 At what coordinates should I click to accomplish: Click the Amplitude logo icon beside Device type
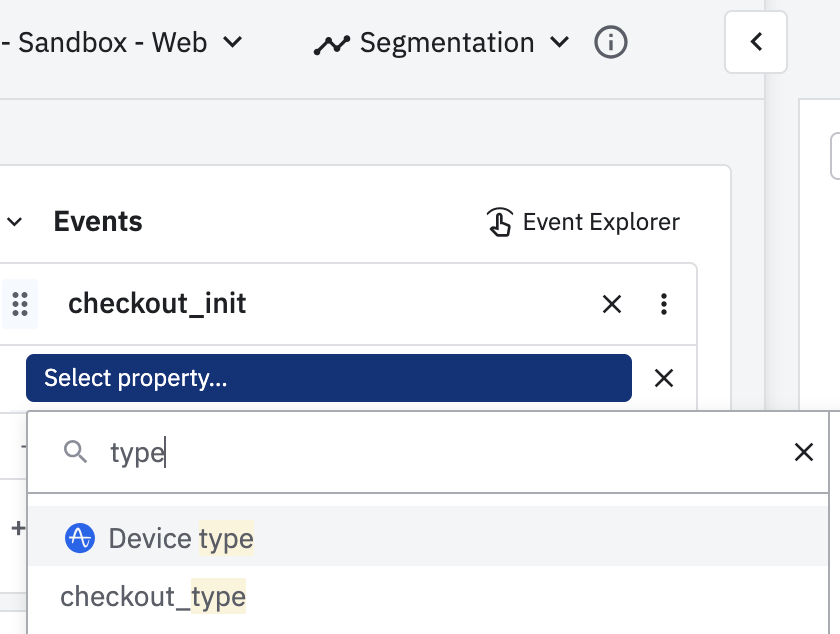tap(79, 539)
